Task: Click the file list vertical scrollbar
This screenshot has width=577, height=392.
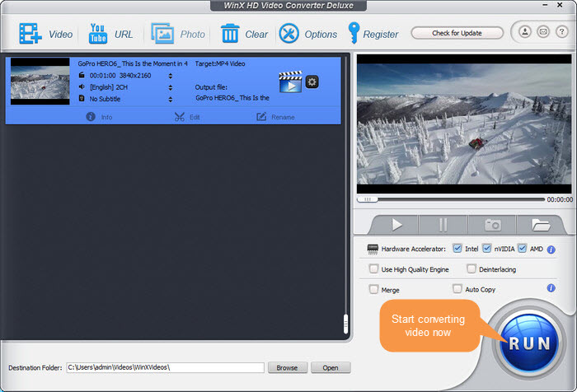Action: (x=345, y=324)
